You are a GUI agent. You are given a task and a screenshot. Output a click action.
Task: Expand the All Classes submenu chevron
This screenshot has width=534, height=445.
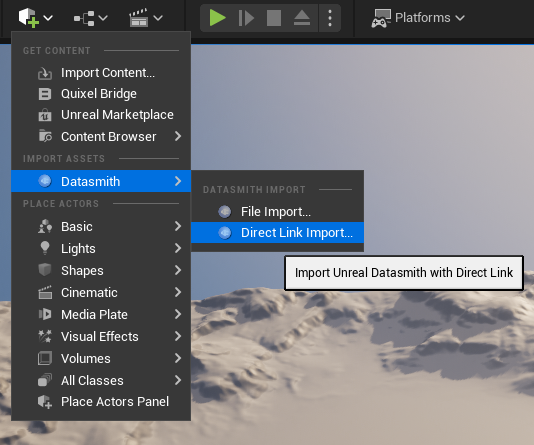pyautogui.click(x=178, y=380)
